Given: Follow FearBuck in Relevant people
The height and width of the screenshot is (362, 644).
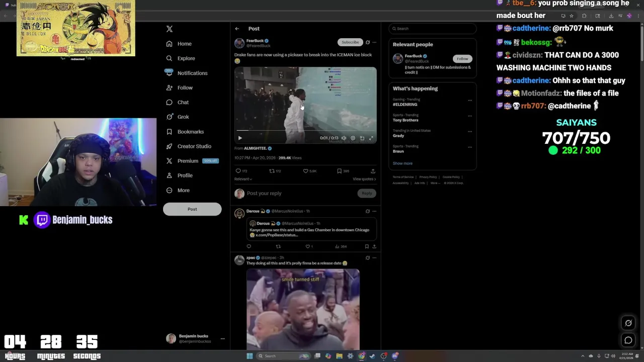Looking at the screenshot, I should click(462, 59).
